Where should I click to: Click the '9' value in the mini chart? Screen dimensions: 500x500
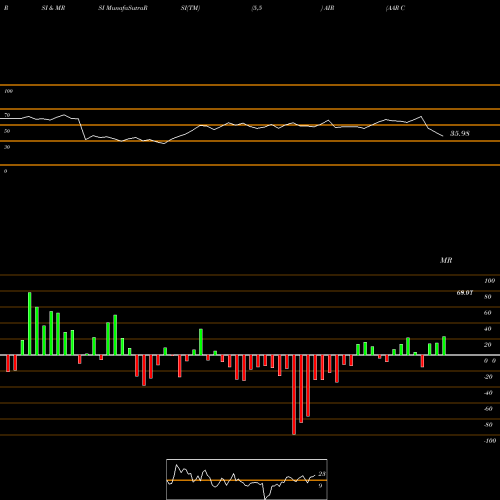320,486
